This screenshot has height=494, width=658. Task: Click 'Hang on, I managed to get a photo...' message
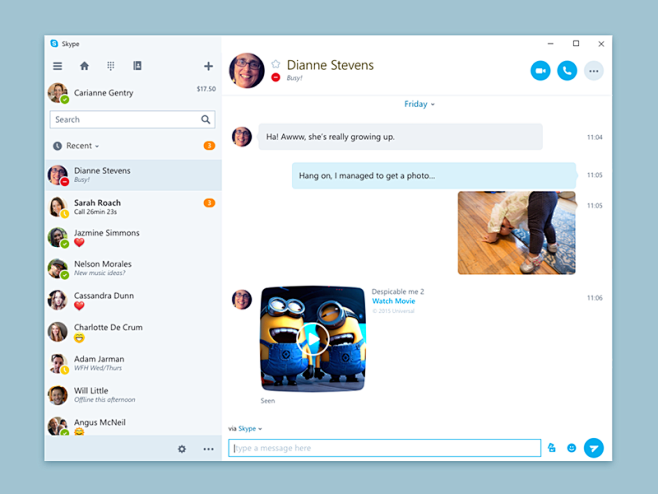(x=434, y=175)
